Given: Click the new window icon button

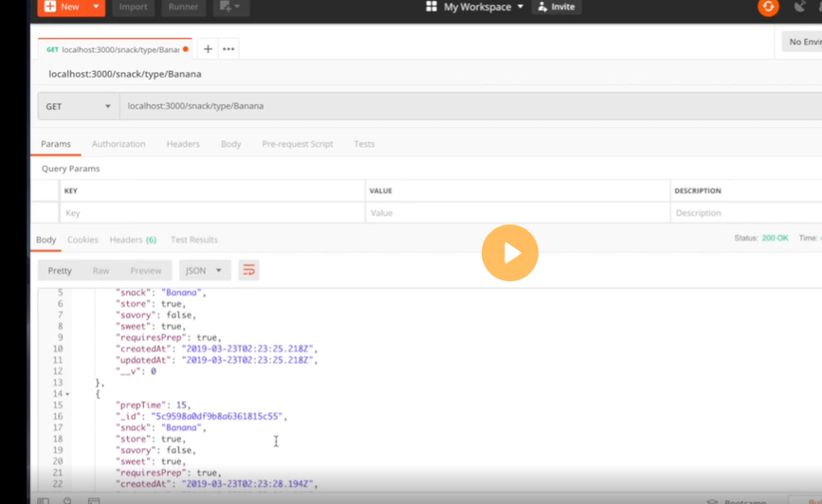Looking at the screenshot, I should pyautogui.click(x=228, y=7).
